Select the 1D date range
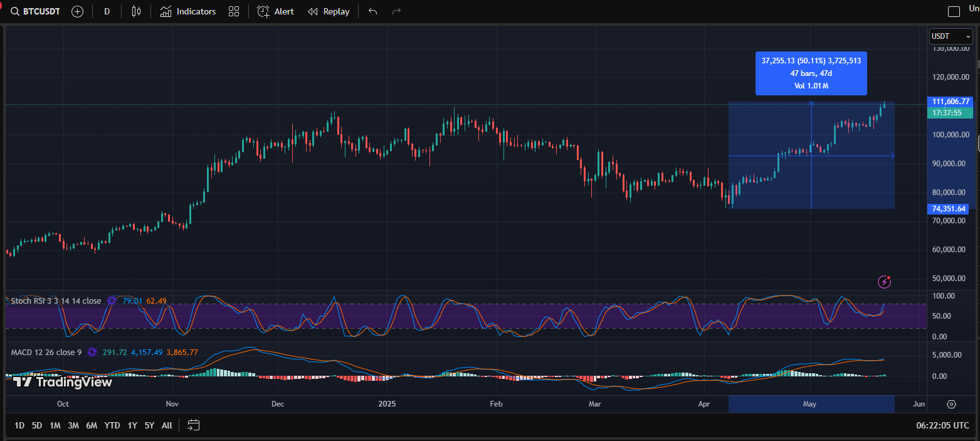Screen dimensions: 980x441 click(x=19, y=425)
